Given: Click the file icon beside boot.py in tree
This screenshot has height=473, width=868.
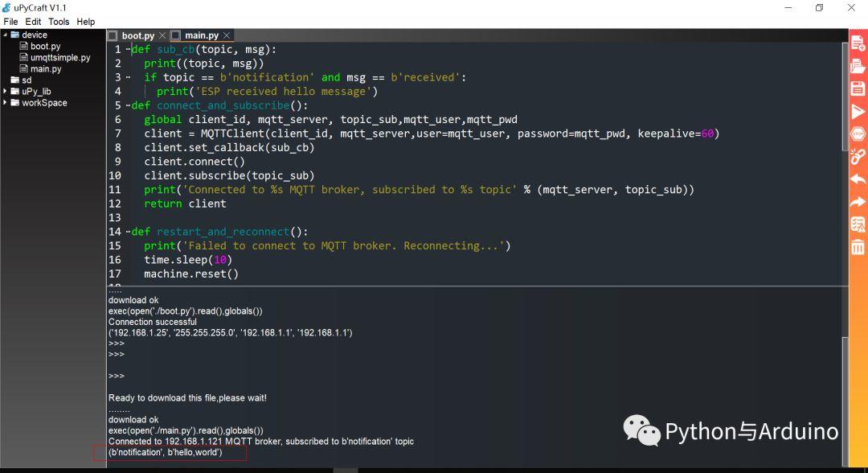Looking at the screenshot, I should [24, 46].
